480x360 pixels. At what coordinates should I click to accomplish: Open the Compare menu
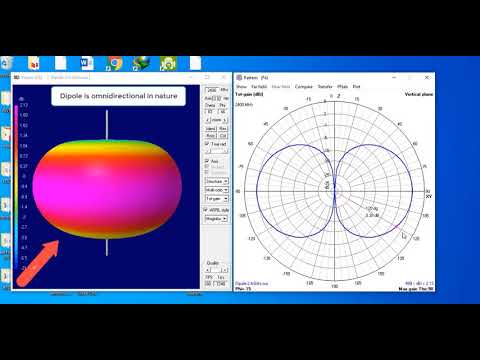[304, 87]
